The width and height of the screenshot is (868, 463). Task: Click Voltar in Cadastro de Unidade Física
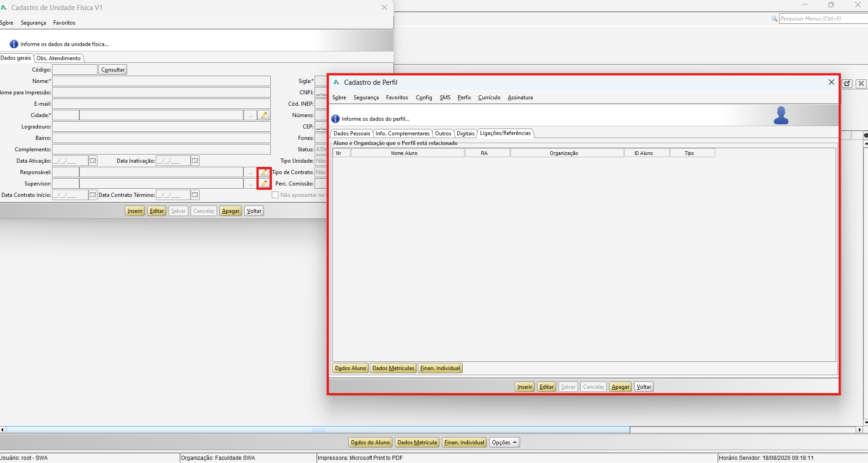coord(254,211)
